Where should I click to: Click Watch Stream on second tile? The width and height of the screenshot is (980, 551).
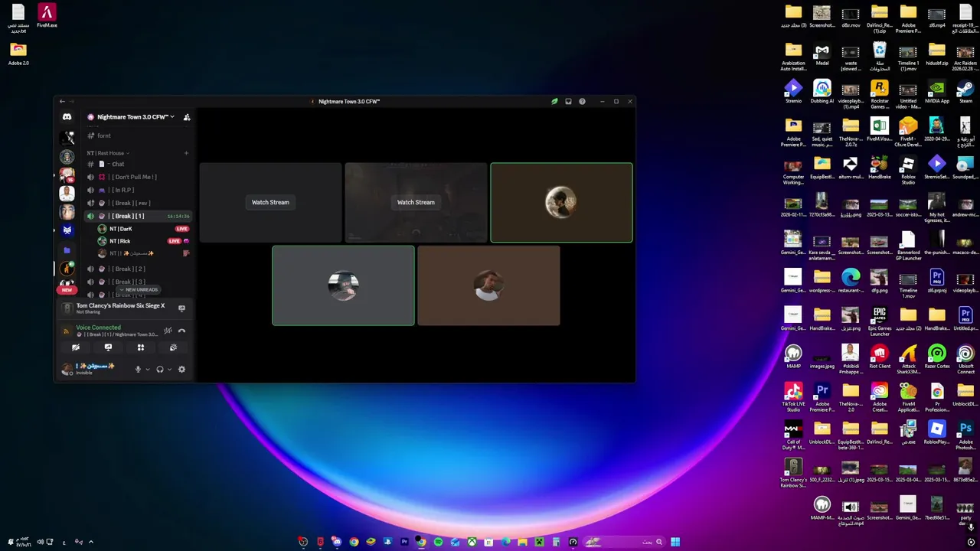(x=416, y=202)
